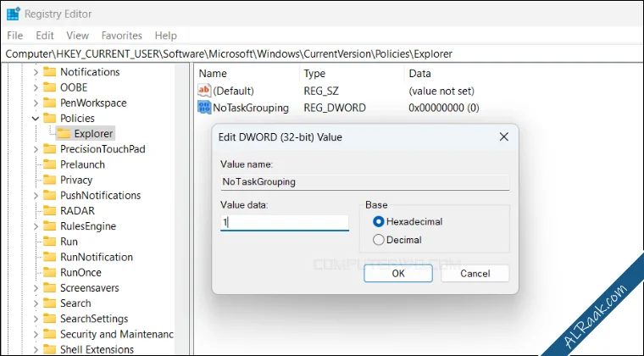The image size is (644, 356).
Task: Click the registry path address bar
Action: tap(322, 53)
